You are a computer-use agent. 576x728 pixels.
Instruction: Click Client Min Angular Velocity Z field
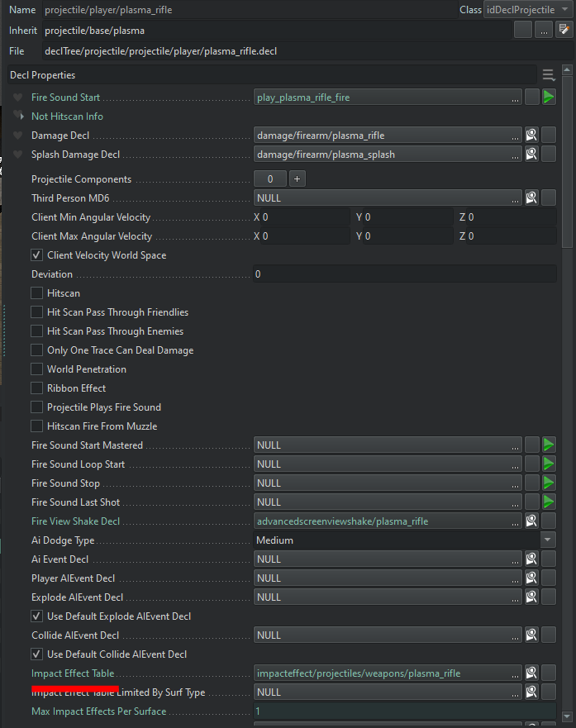512,216
